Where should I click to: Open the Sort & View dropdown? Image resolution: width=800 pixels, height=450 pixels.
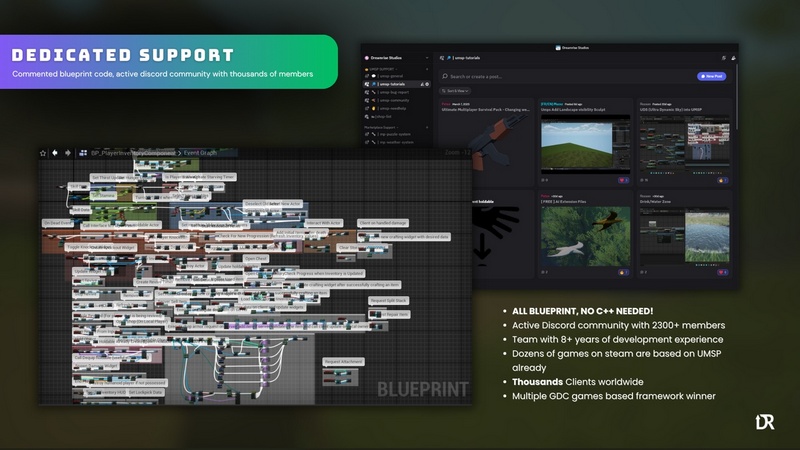coord(457,90)
